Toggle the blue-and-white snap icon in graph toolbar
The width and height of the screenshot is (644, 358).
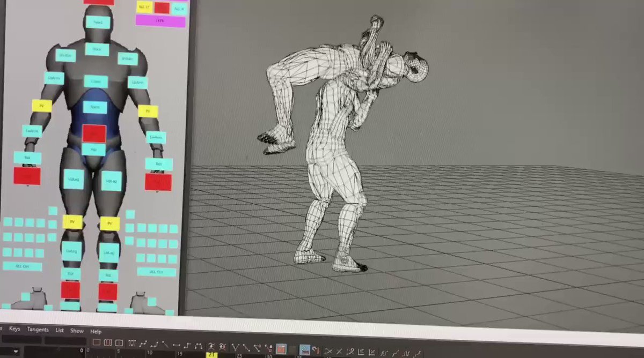click(304, 349)
